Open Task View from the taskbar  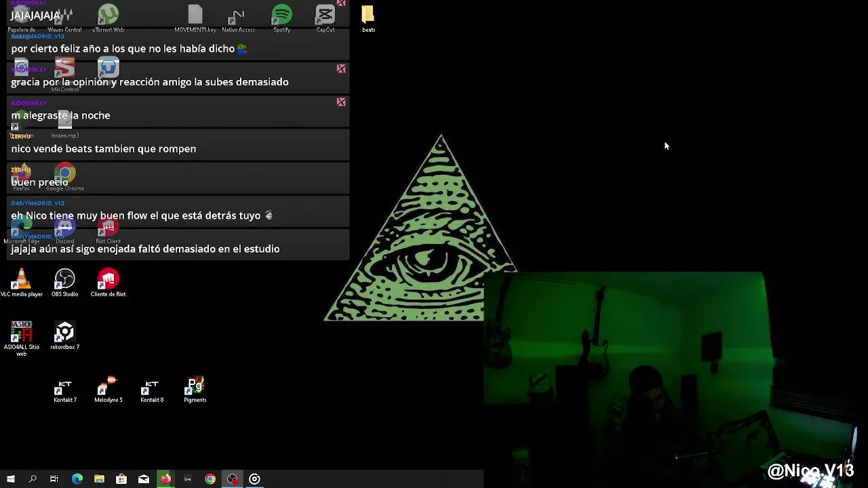(54, 479)
